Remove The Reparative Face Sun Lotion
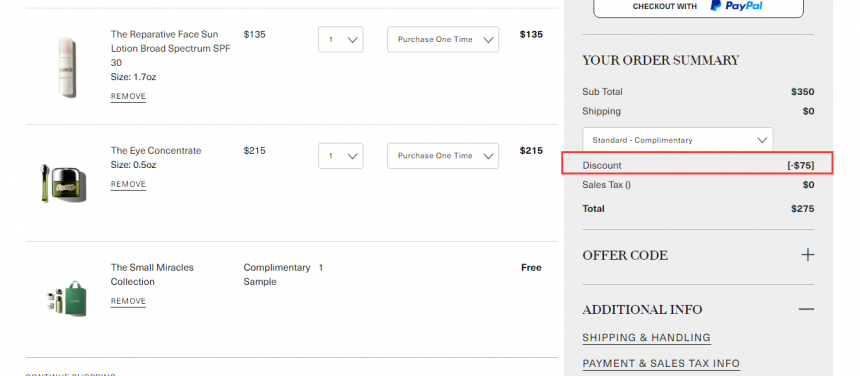The image size is (860, 376). tap(128, 96)
